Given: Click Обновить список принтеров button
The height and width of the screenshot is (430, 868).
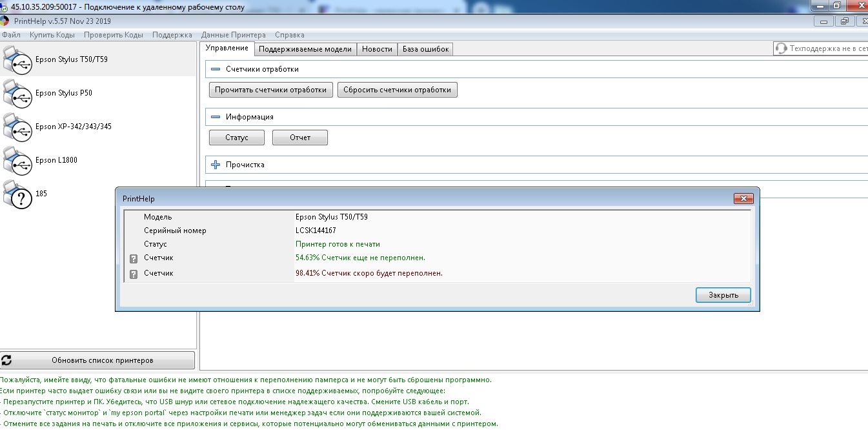Looking at the screenshot, I should pyautogui.click(x=97, y=360).
